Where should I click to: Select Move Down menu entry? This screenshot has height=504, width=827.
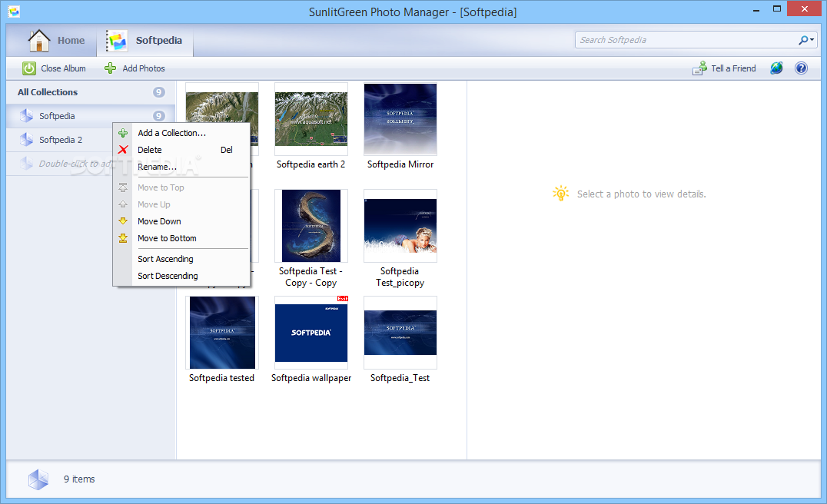[x=181, y=221]
